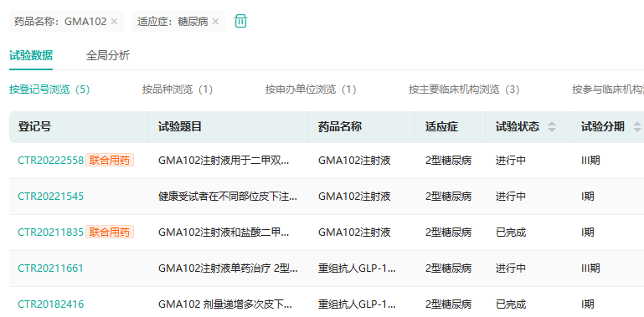Click title GMA102注射液用于二甲双...
644x317 pixels.
tap(224, 161)
